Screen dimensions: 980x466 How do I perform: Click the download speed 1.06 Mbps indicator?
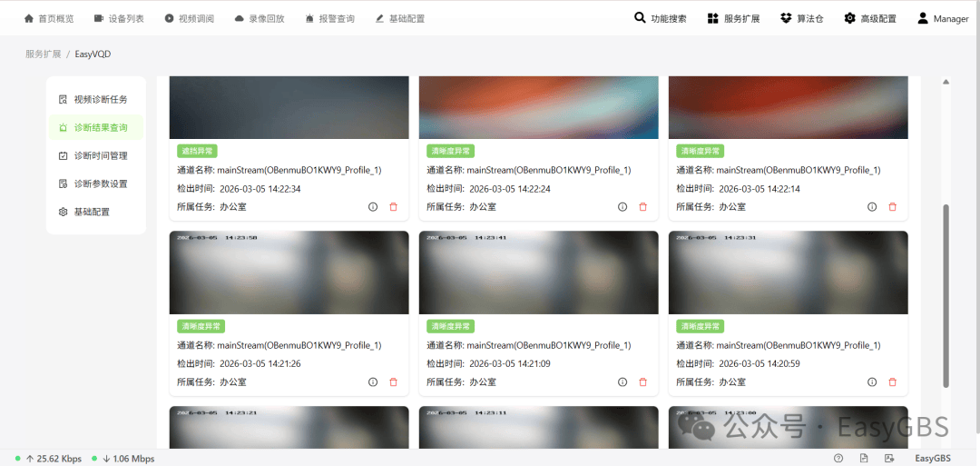click(123, 459)
